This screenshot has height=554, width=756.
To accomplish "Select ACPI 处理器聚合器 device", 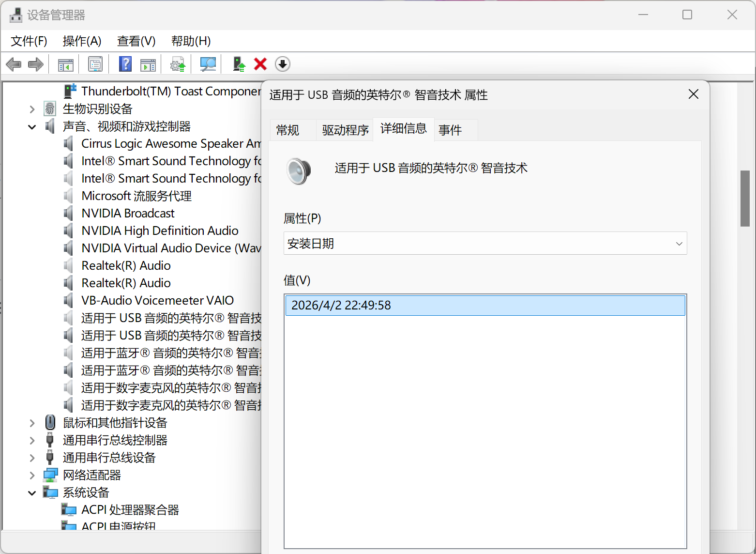I will tap(130, 509).
